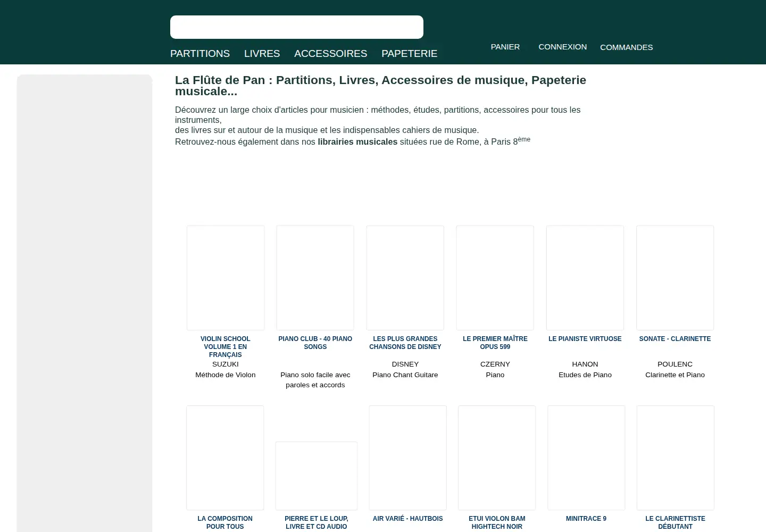Open La Composition Pour Tous title
Screen dimensions: 766x532
[x=224, y=522]
